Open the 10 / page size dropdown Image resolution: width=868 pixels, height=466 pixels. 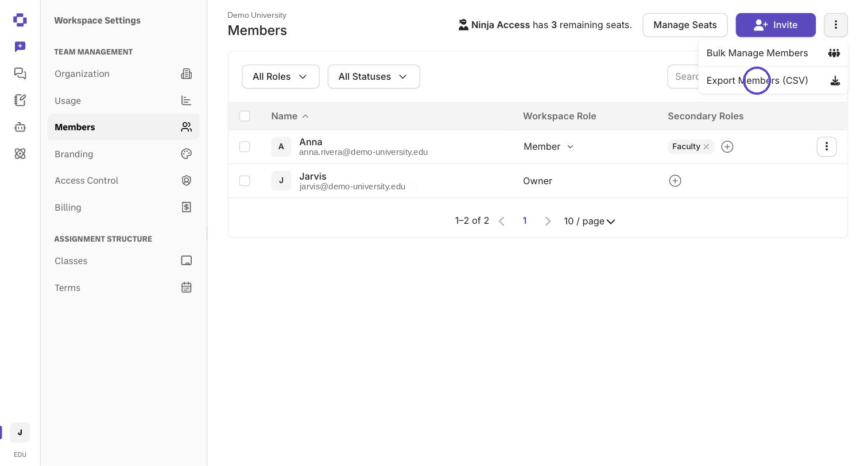(590, 222)
